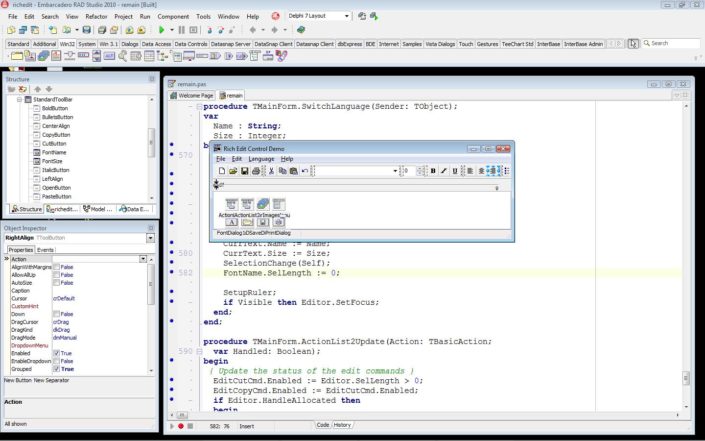Image resolution: width=705 pixels, height=441 pixels.
Task: Check the AlignWithMargins property checkbox
Action: [54, 267]
